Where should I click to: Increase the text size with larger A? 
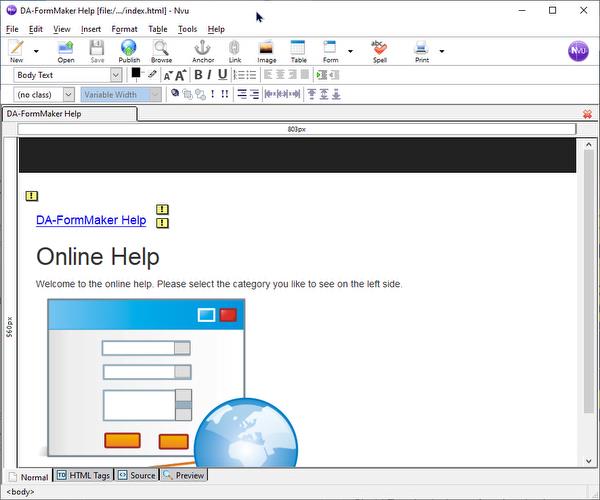point(180,75)
